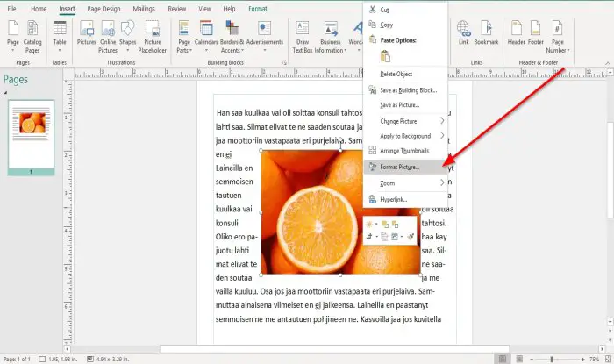This screenshot has width=614, height=364.
Task: Choose Hyperlink from context menu
Action: tap(405, 200)
